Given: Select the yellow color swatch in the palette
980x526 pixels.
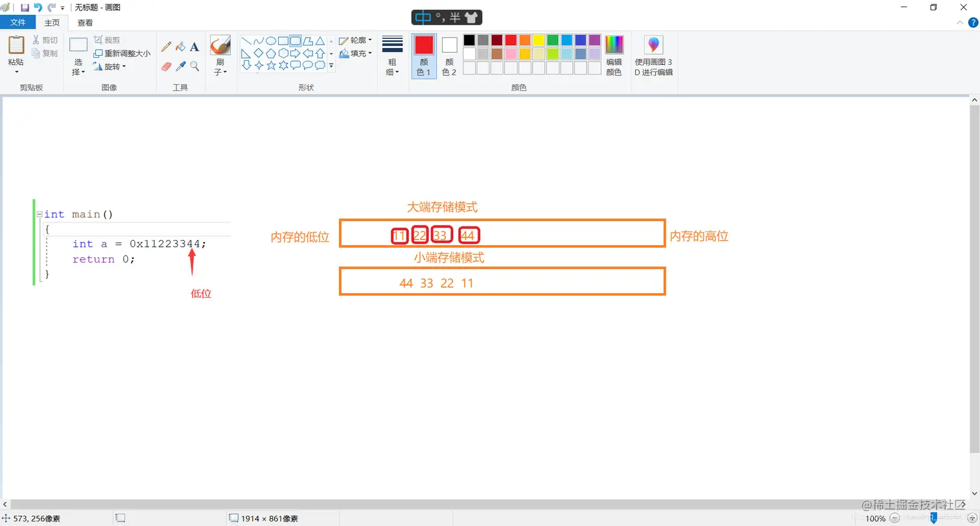Looking at the screenshot, I should [540, 40].
